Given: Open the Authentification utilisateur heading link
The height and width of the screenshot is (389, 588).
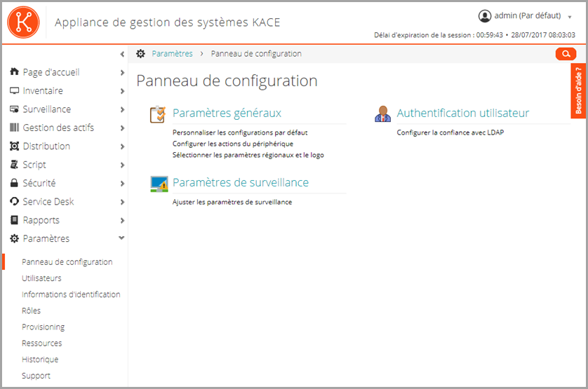Looking at the screenshot, I should (462, 113).
